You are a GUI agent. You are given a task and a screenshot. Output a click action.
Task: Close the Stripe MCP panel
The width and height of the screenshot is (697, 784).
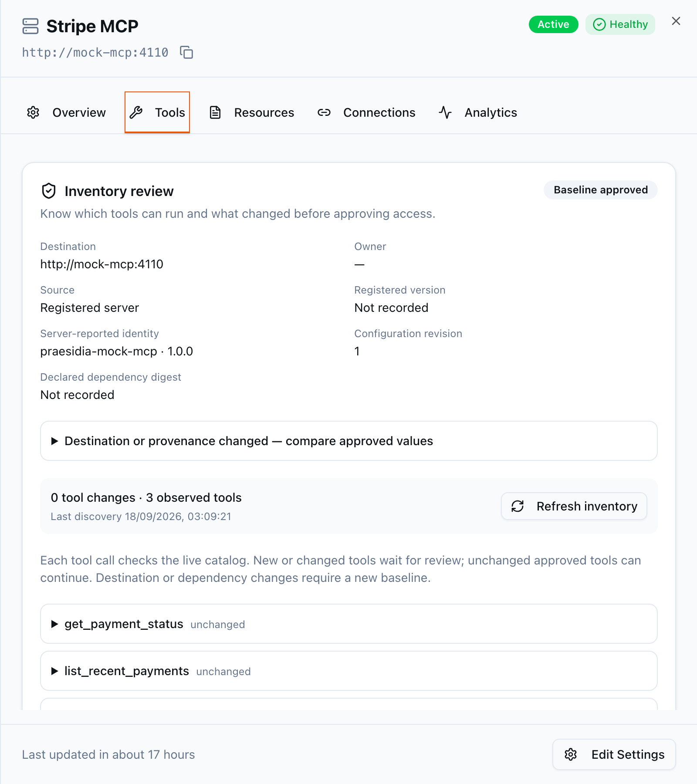(x=676, y=21)
